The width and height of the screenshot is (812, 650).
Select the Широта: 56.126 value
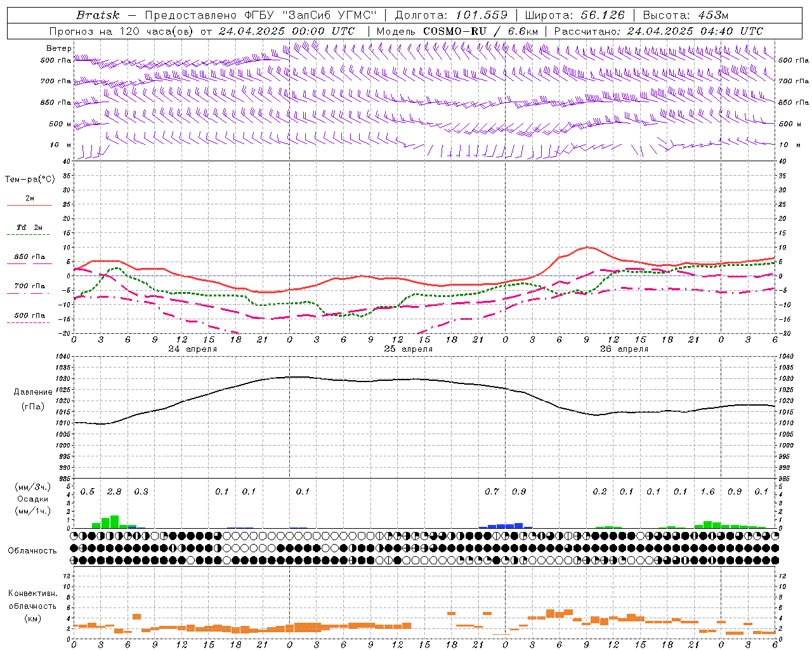coord(575,15)
